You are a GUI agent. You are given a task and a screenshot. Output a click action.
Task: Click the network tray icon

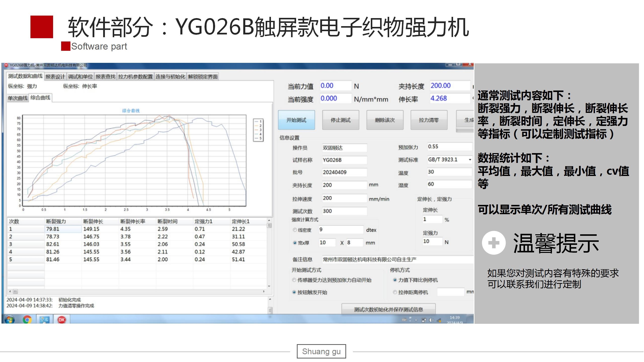click(439, 320)
